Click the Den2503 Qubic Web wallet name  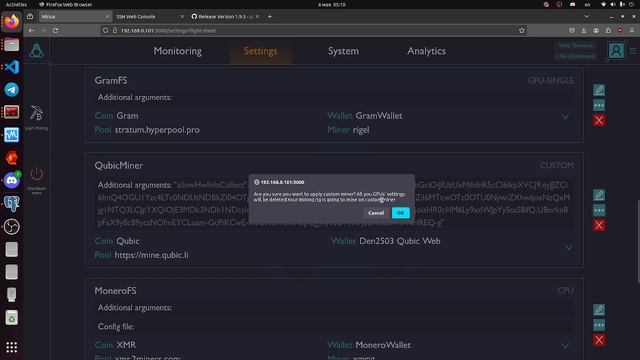[x=400, y=241]
